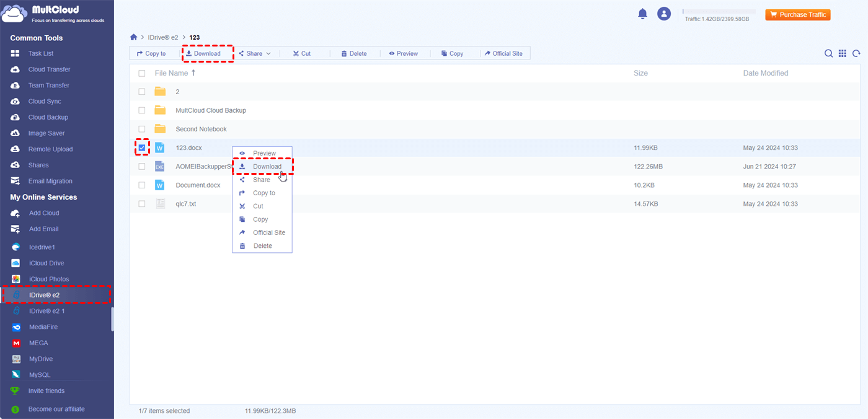
Task: Click the traffic usage progress bar
Action: pos(719,12)
